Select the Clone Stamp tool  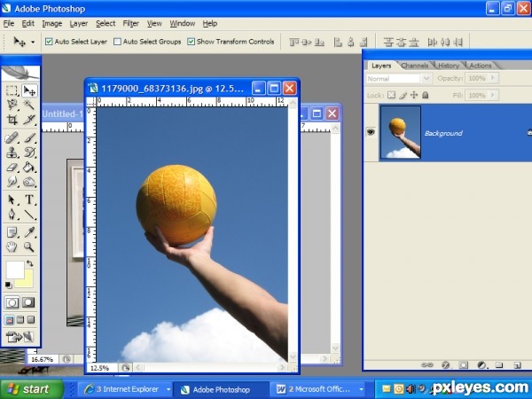[12, 153]
